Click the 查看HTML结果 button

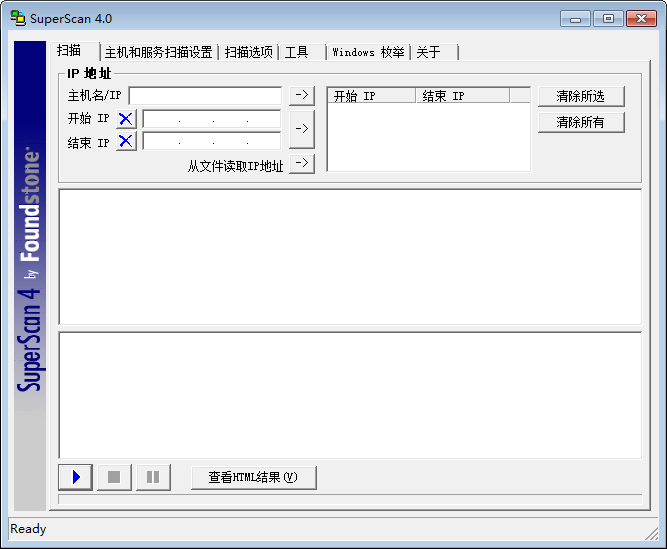(254, 478)
